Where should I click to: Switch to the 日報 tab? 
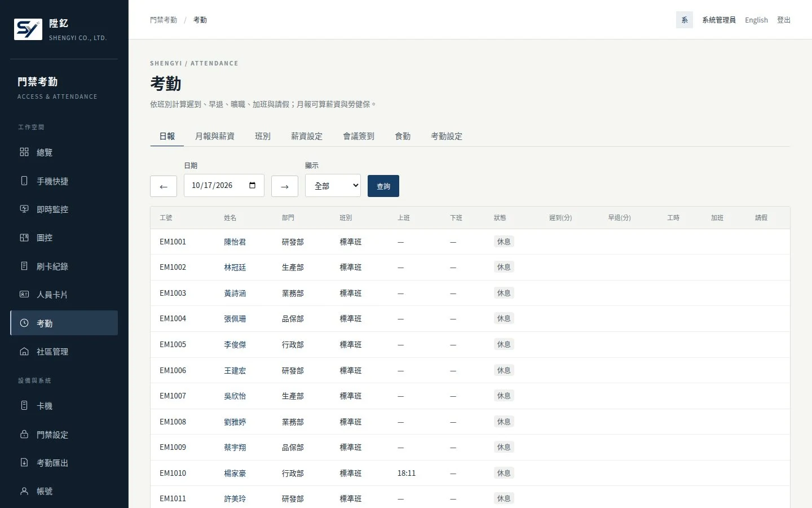[167, 136]
